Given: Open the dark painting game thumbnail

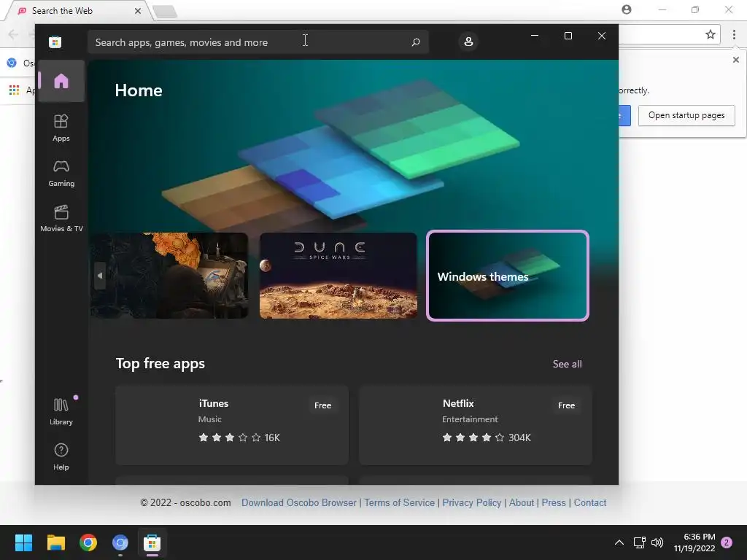Looking at the screenshot, I should [169, 275].
